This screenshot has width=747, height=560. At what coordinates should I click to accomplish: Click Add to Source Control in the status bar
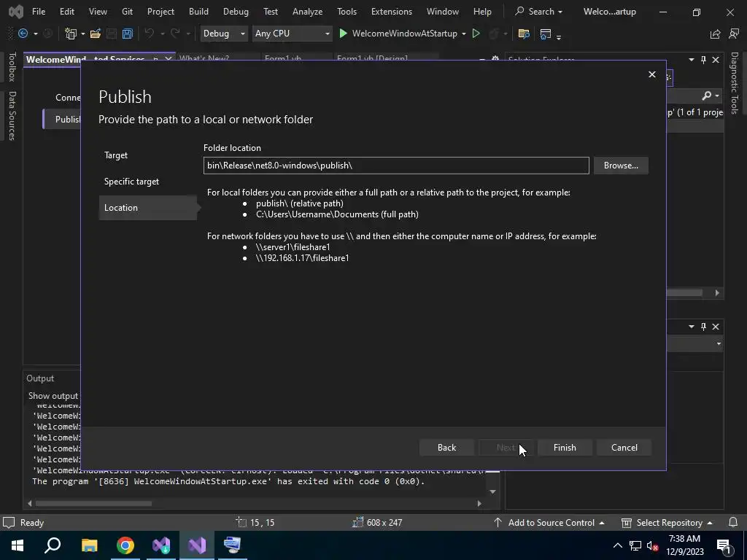point(549,522)
